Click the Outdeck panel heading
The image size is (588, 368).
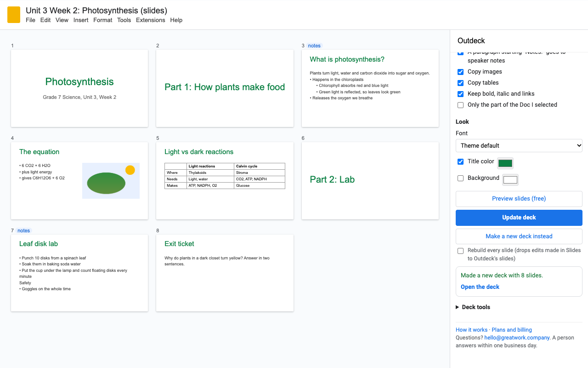(x=471, y=40)
